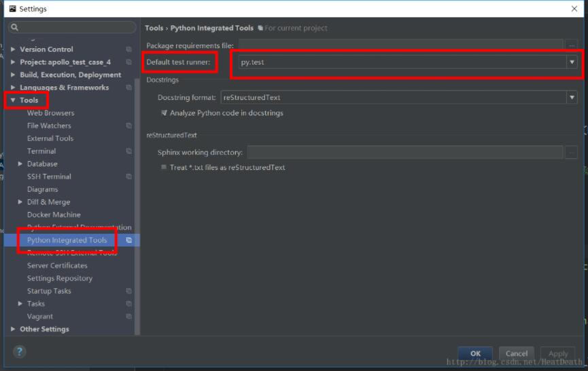This screenshot has width=588, height=371.
Task: Expand Build, Execution, Deployment section
Action: click(x=13, y=75)
